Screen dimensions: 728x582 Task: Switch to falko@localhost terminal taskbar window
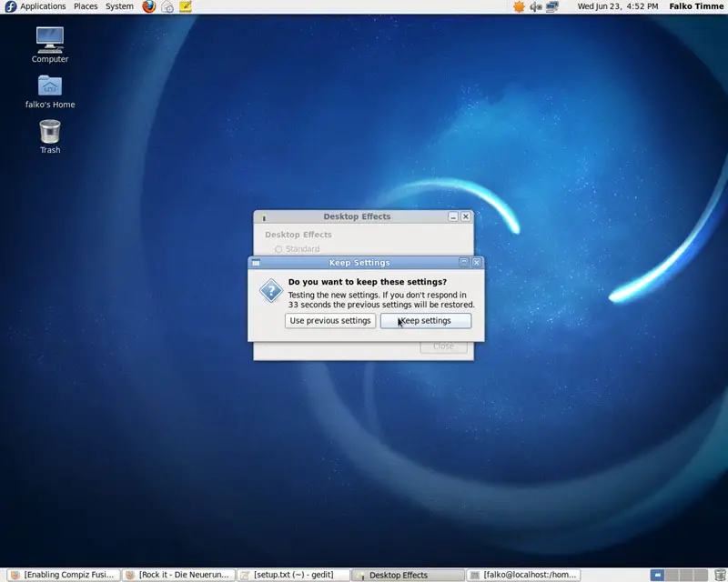pos(523,575)
